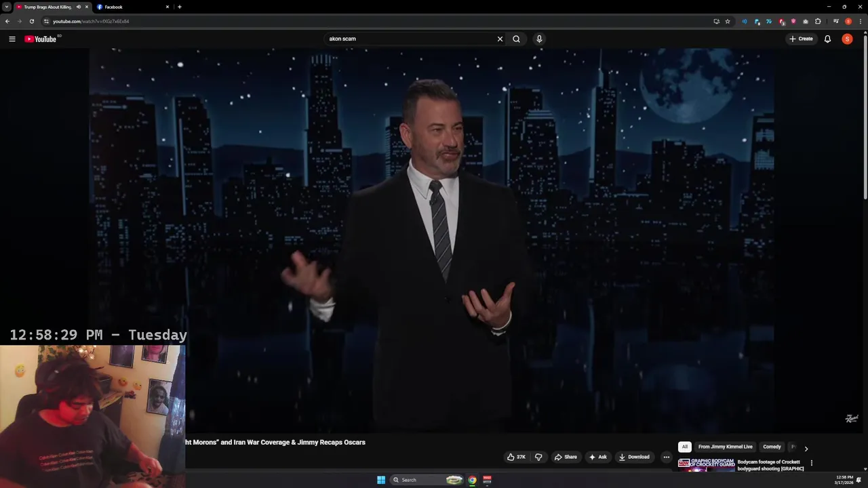Click the Windows taskbar Search box

click(427, 480)
